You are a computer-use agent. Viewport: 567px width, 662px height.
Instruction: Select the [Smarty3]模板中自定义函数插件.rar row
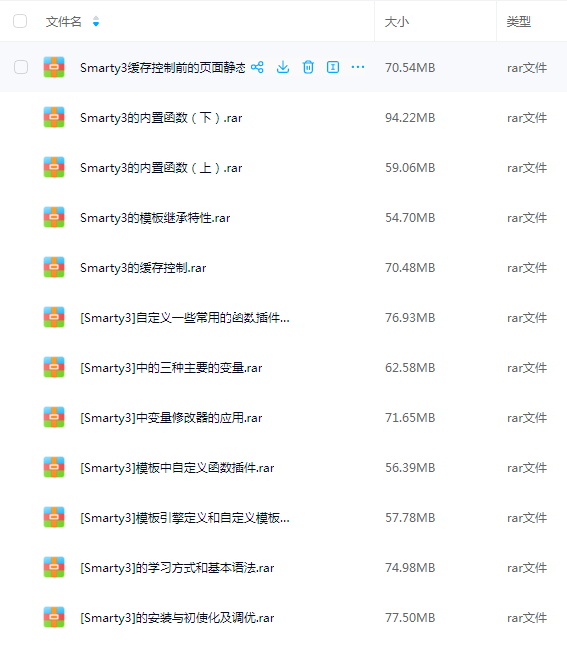283,467
